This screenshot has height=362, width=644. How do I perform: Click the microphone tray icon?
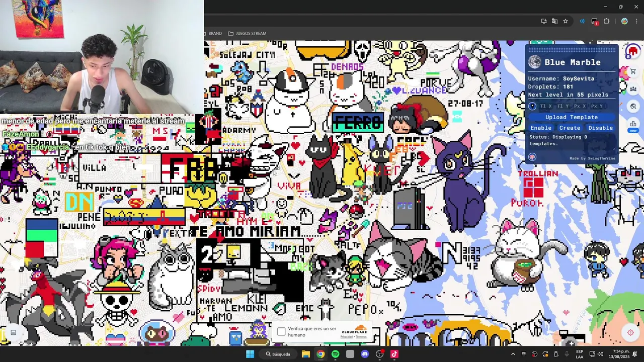pyautogui.click(x=567, y=354)
